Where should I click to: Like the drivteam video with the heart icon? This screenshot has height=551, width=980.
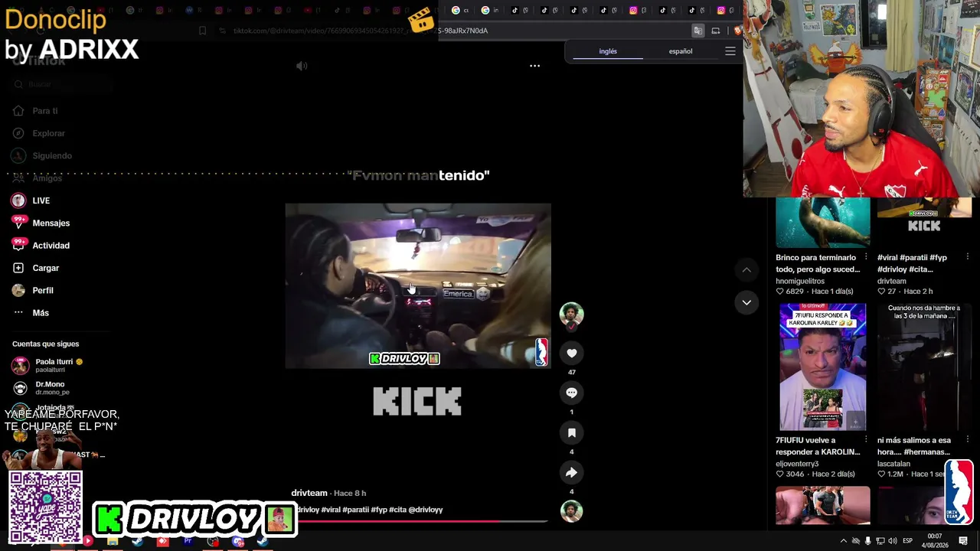(x=571, y=353)
